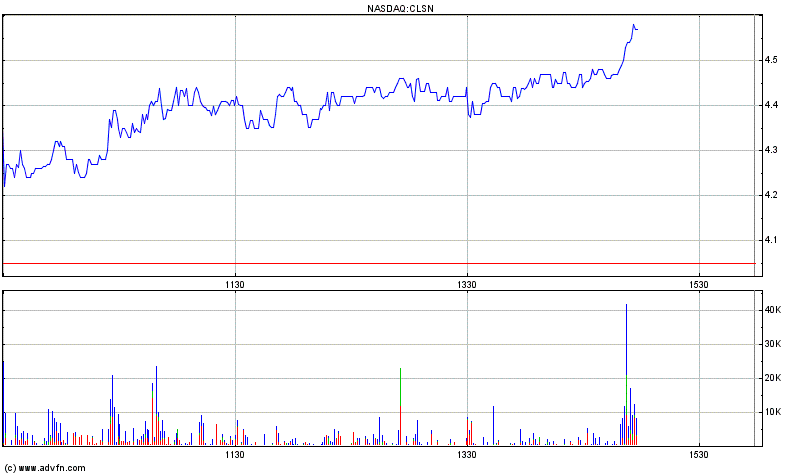Click the red previous-close line
This screenshot has width=800, height=475.
(379, 264)
